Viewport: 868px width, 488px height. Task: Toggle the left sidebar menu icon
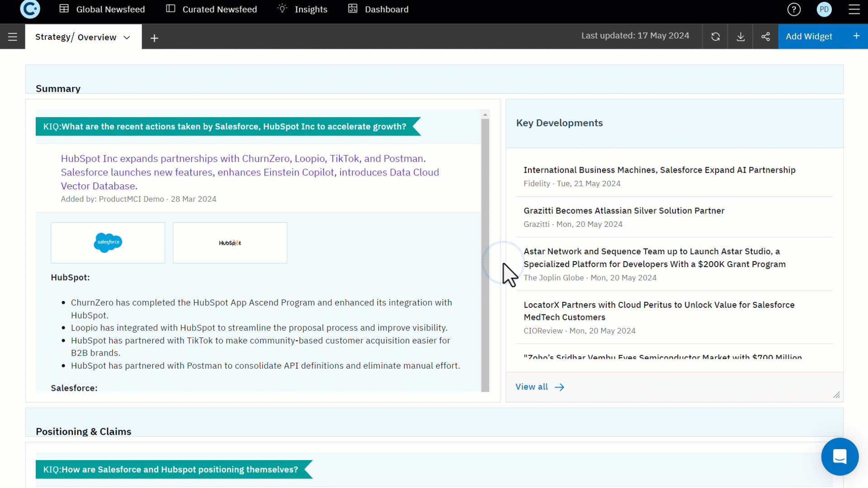[13, 37]
